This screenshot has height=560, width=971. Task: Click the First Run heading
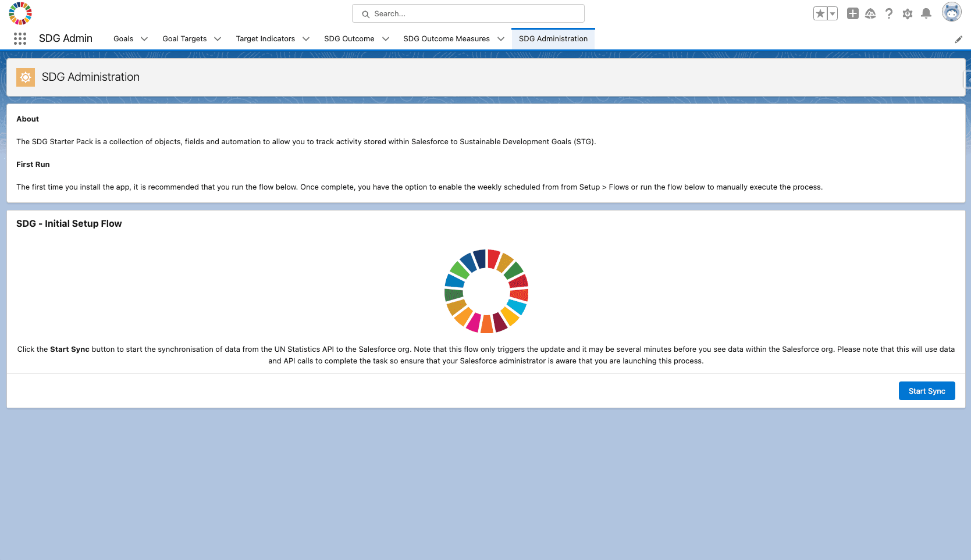click(x=33, y=164)
